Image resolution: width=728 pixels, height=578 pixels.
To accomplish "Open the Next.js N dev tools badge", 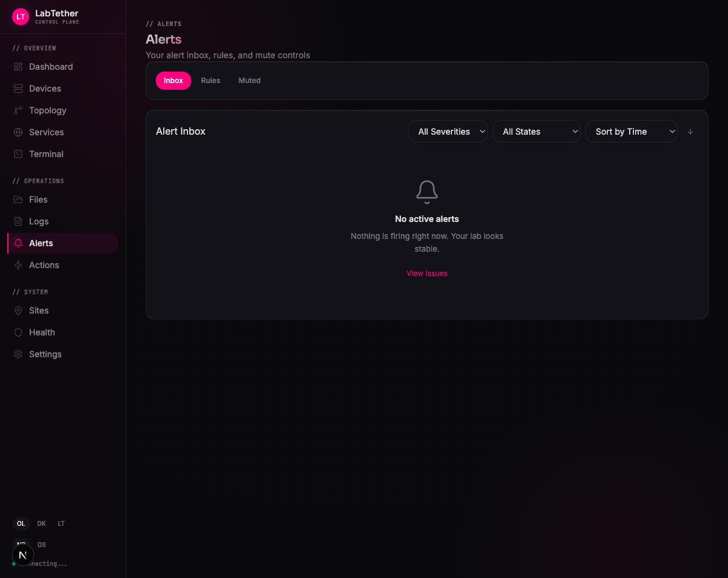I will click(23, 555).
